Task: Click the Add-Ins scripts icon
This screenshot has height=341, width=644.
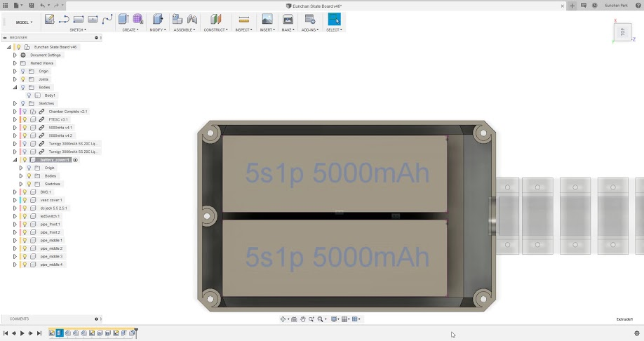Action: pyautogui.click(x=310, y=19)
